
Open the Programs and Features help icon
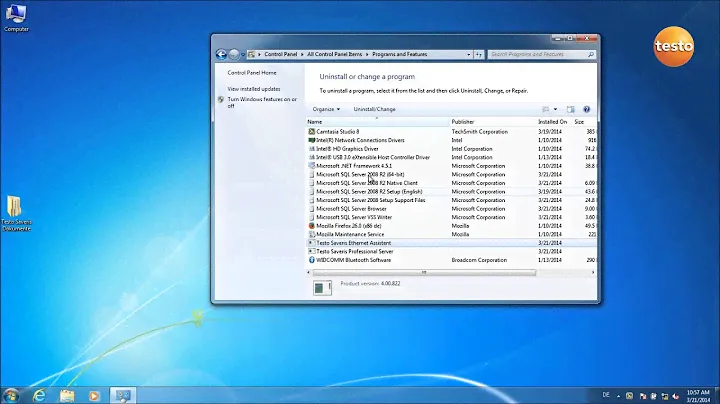[x=586, y=109]
